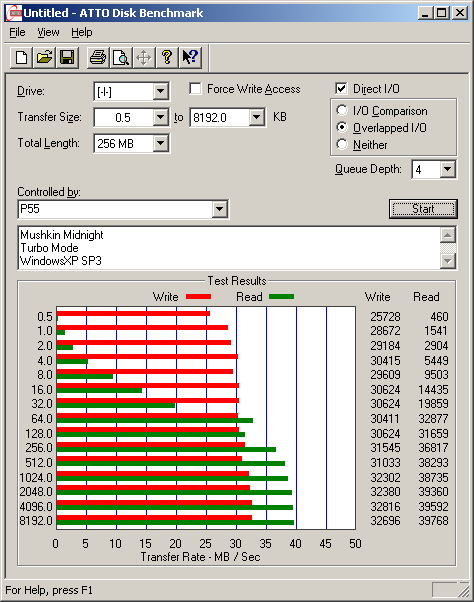
Task: Click scroll-down arrow of description box
Action: coord(448,261)
